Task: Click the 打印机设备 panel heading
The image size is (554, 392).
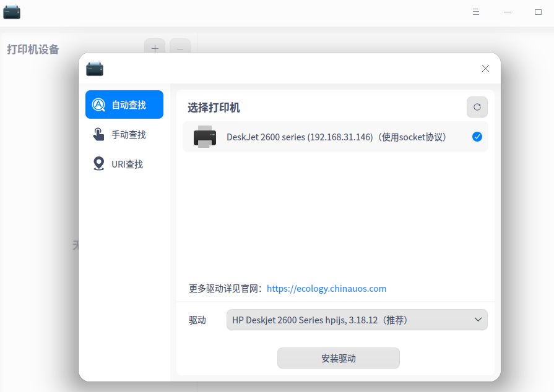Action: coord(33,49)
